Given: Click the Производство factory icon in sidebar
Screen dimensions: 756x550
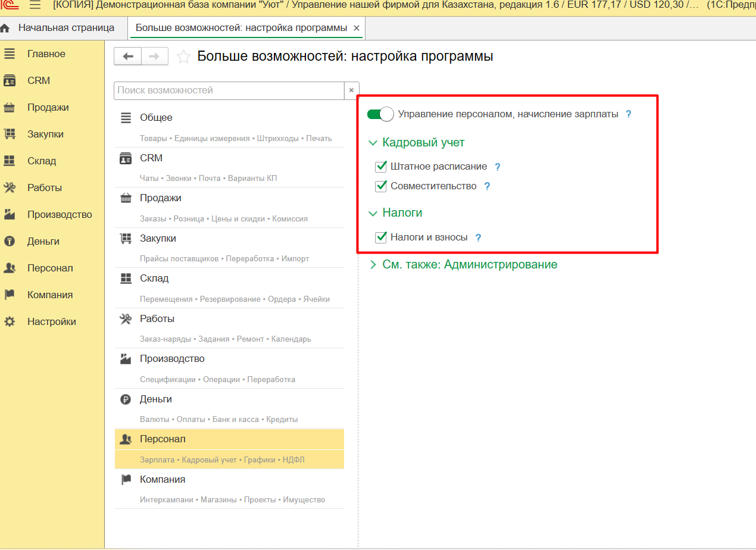Looking at the screenshot, I should (x=10, y=214).
